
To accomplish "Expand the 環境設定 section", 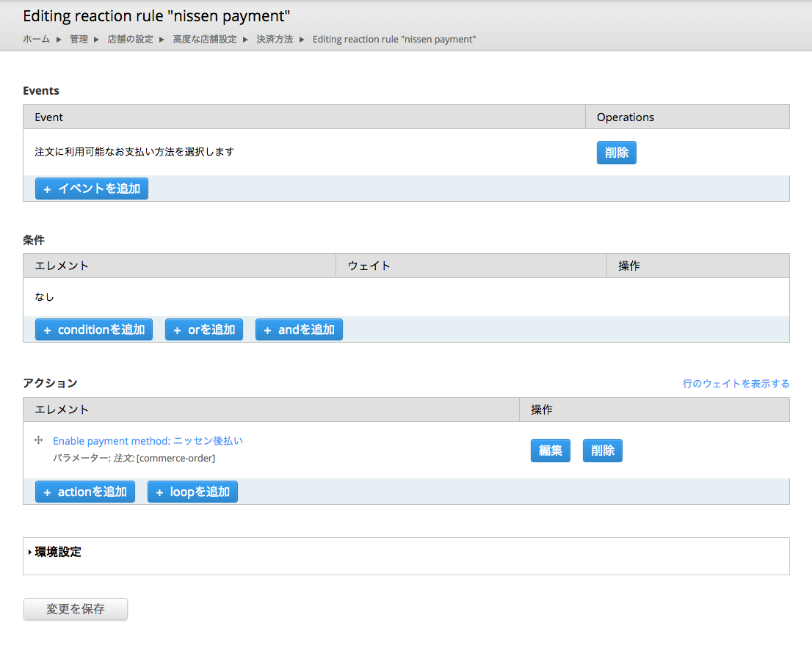I will pyautogui.click(x=57, y=552).
